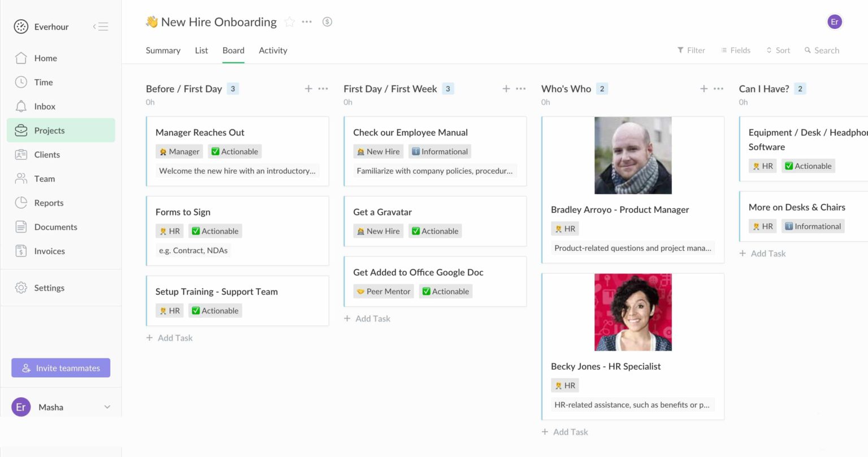Open the Filter panel
Image resolution: width=868 pixels, height=457 pixels.
pyautogui.click(x=691, y=50)
